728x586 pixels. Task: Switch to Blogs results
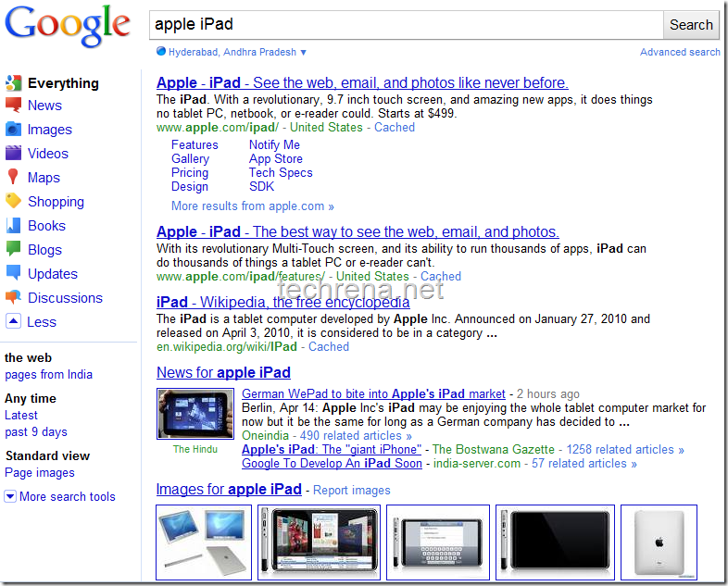click(x=44, y=250)
